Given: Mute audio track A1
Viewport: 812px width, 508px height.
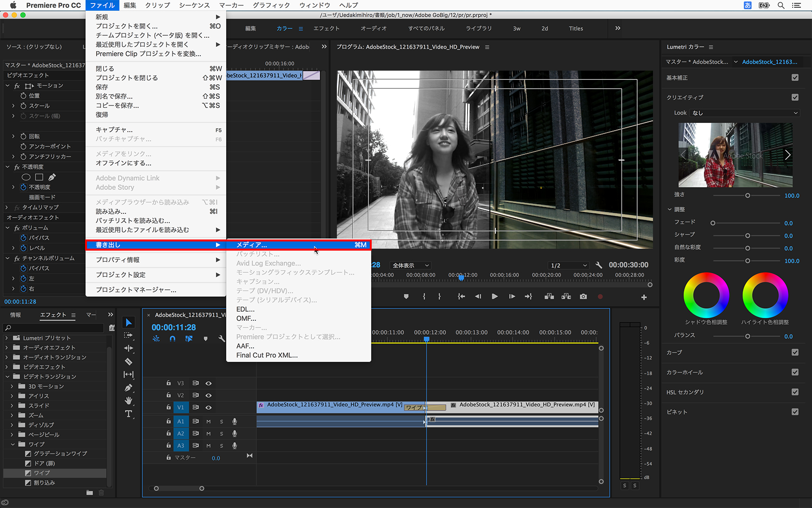Looking at the screenshot, I should click(x=209, y=421).
